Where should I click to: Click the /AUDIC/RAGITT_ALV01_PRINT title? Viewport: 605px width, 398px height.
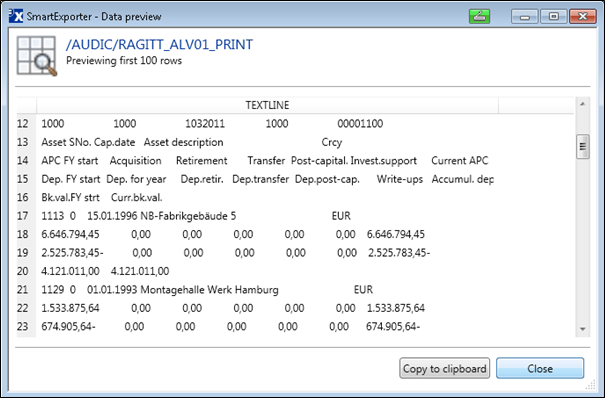point(159,45)
